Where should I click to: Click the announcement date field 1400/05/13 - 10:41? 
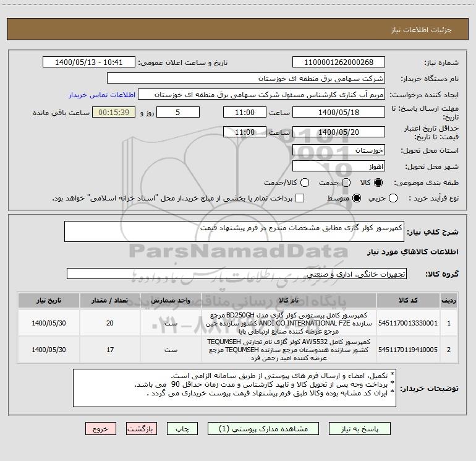88,62
